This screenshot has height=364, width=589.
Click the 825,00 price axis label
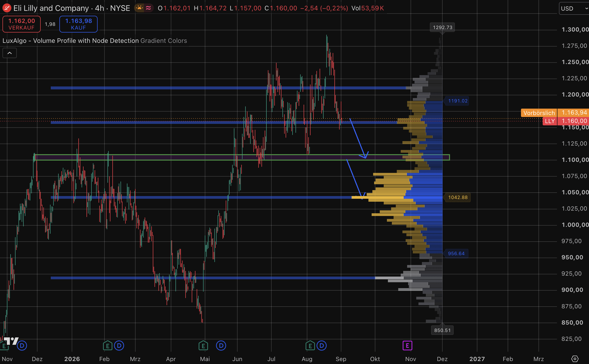572,339
